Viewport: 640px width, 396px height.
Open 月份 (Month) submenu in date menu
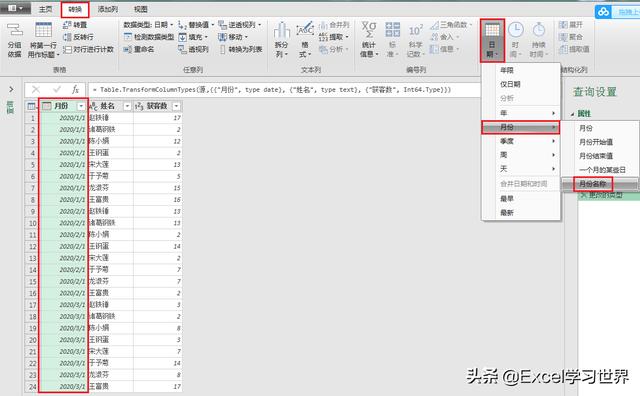(521, 127)
